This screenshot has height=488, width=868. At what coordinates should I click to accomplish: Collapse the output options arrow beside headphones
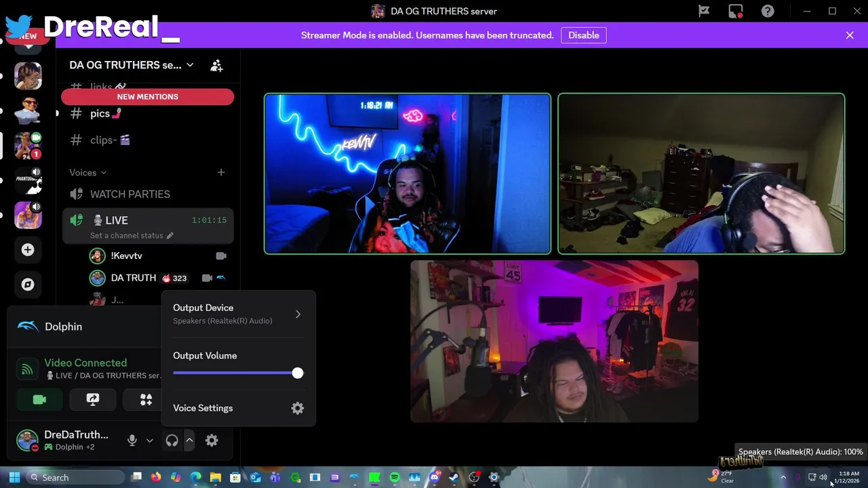coord(189,441)
